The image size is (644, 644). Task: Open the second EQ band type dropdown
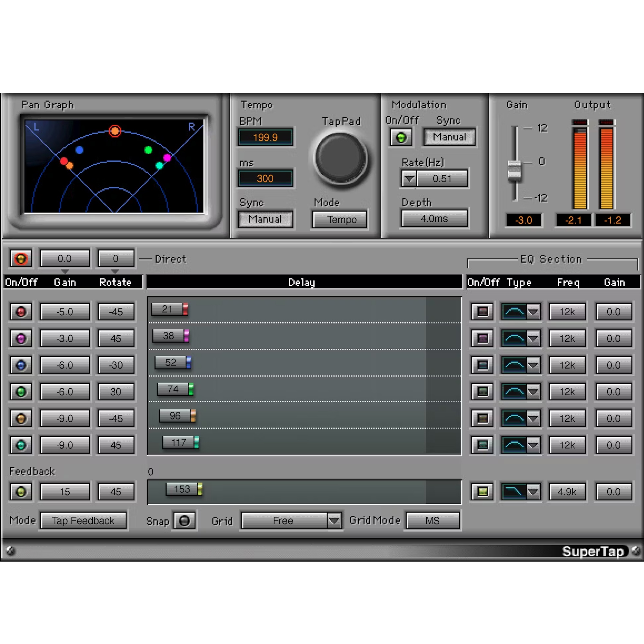(533, 338)
